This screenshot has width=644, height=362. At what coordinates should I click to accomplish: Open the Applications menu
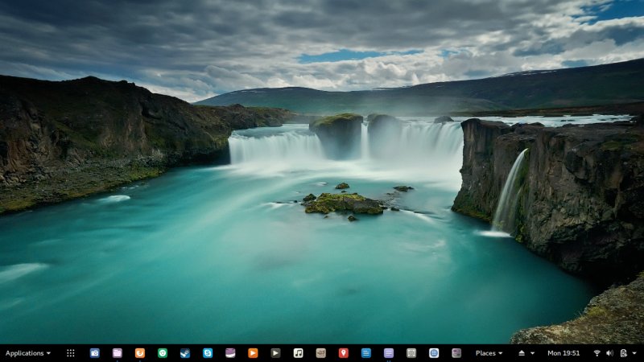click(x=28, y=353)
